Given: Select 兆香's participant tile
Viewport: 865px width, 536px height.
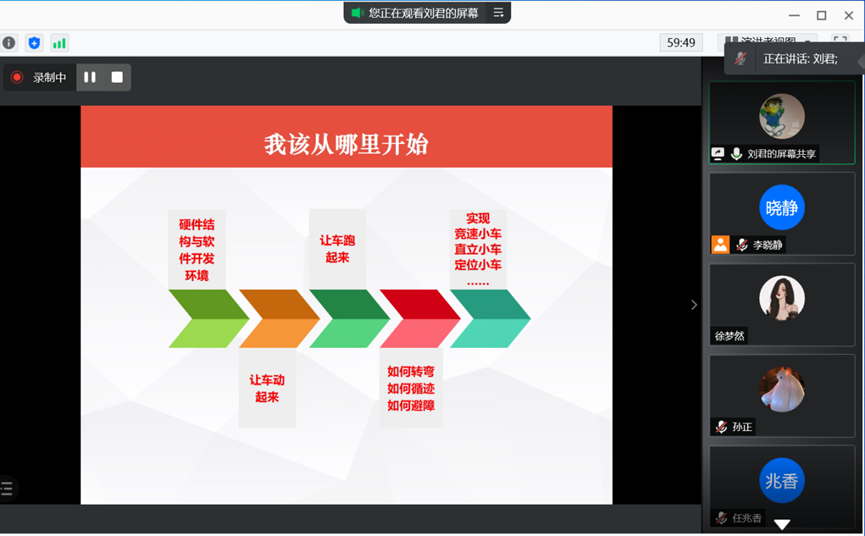Looking at the screenshot, I should click(782, 482).
